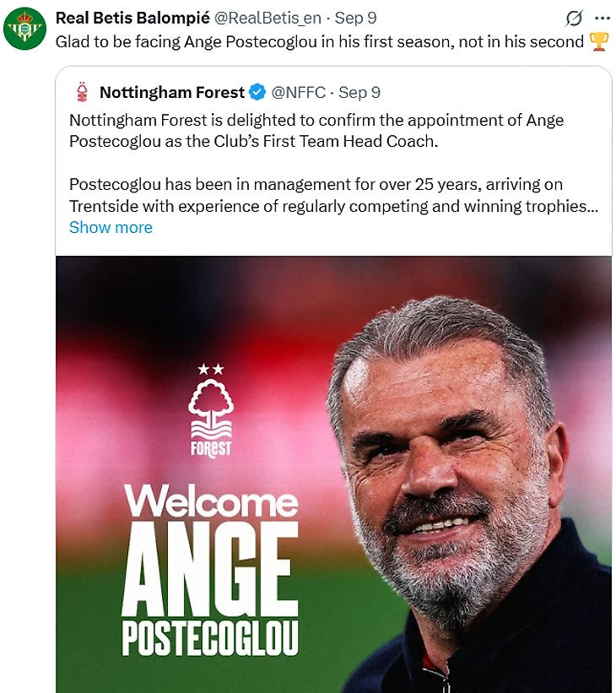This screenshot has height=693, width=616.
Task: Open Real Betis profile avatar
Action: pyautogui.click(x=24, y=29)
